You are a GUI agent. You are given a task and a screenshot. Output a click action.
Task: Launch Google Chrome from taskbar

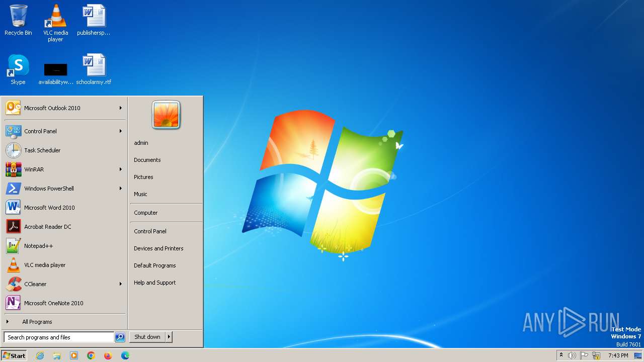pos(91,355)
